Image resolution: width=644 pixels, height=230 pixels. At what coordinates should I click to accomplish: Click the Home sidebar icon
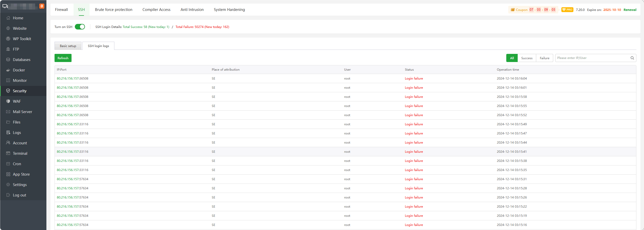[x=8, y=18]
